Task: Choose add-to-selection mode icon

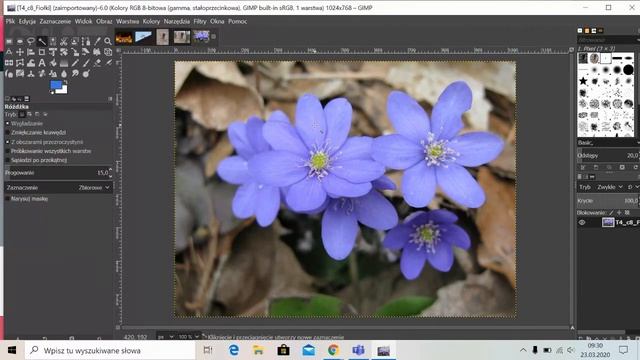Action: point(29,114)
